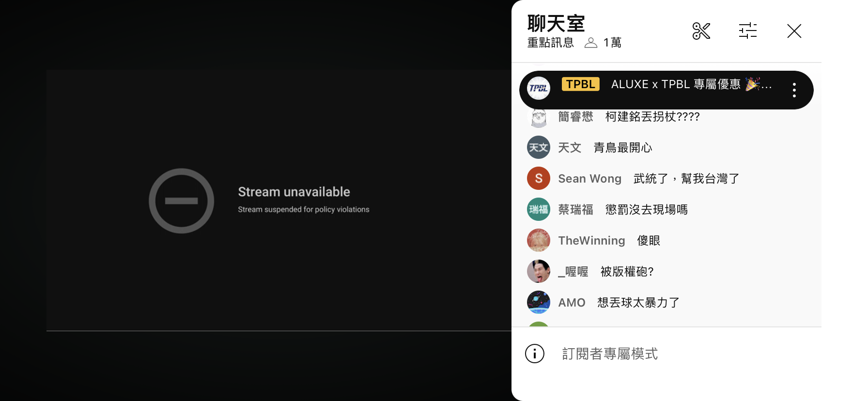Click the Stream unavailable blocked icon
The width and height of the screenshot is (868, 401).
pyautogui.click(x=181, y=201)
